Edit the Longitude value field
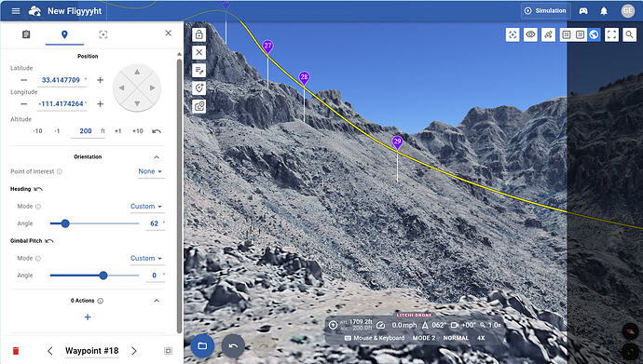The image size is (643, 364). coord(62,104)
